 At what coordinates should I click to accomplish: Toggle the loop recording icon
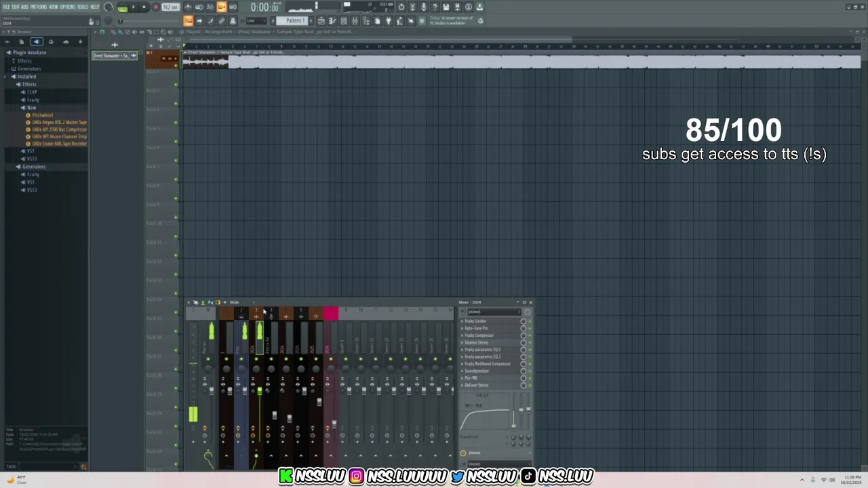[x=233, y=7]
